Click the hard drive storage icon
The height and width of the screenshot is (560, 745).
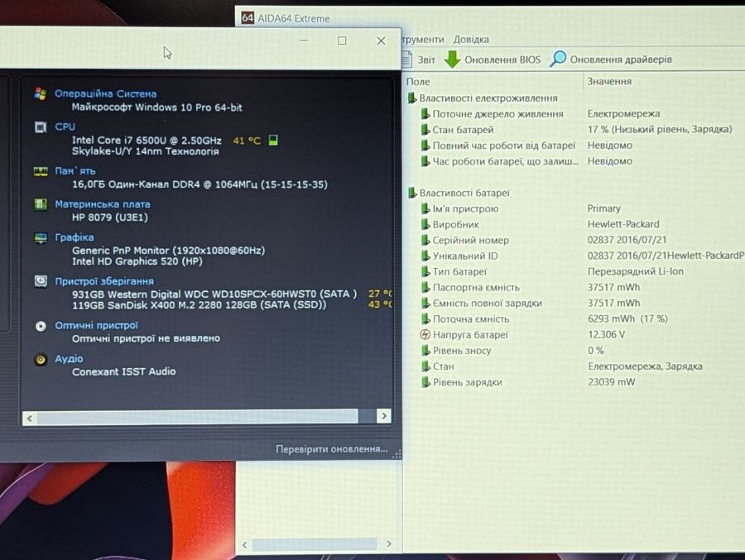tap(41, 281)
